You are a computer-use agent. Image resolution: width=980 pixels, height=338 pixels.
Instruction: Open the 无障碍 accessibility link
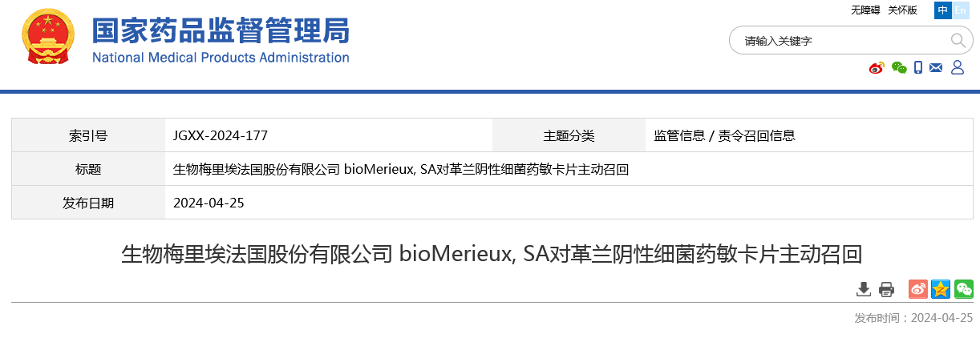click(865, 10)
